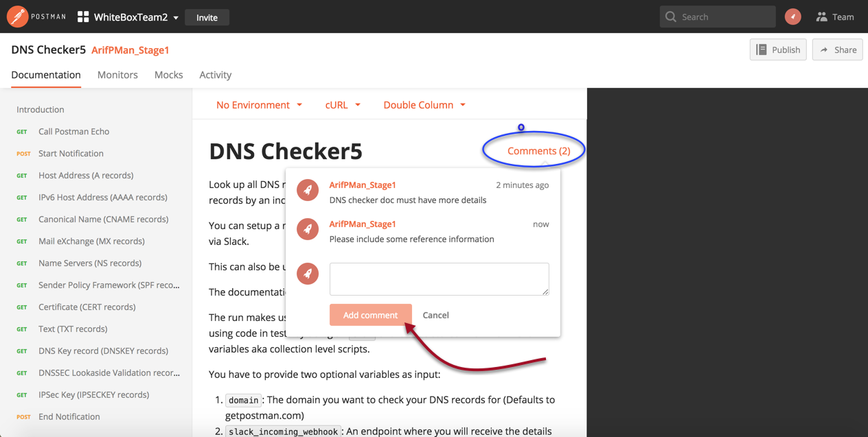Open the Double Column layout dropdown
The width and height of the screenshot is (868, 437).
tap(424, 105)
